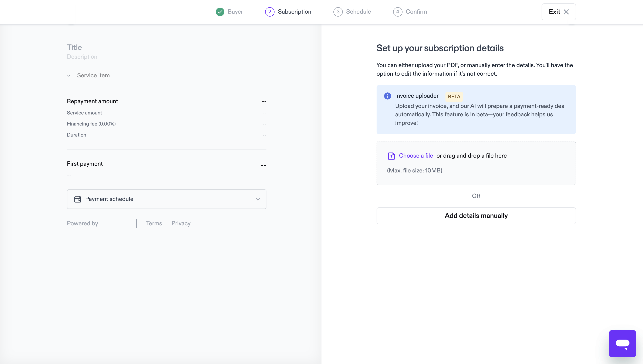Click the Title placeholder text

point(74,47)
